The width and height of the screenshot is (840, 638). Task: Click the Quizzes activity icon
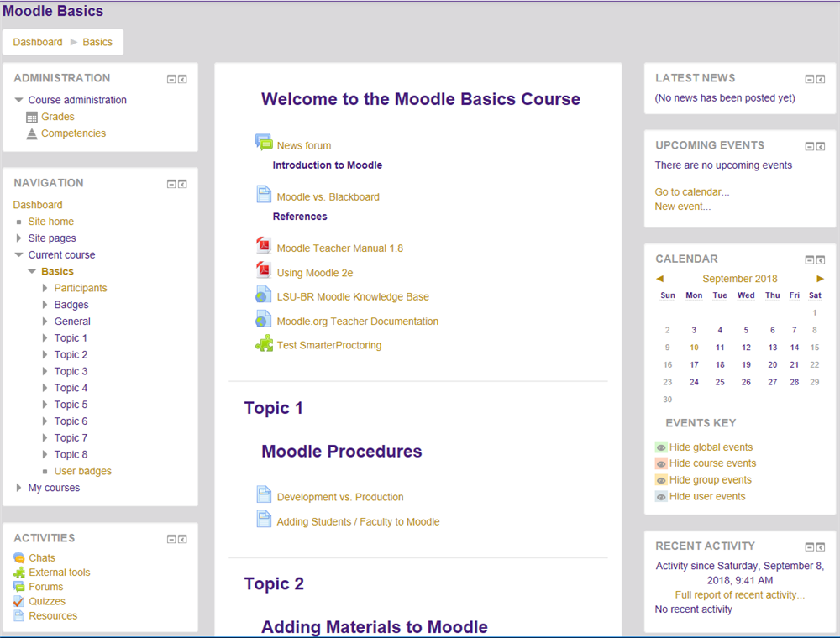point(19,601)
